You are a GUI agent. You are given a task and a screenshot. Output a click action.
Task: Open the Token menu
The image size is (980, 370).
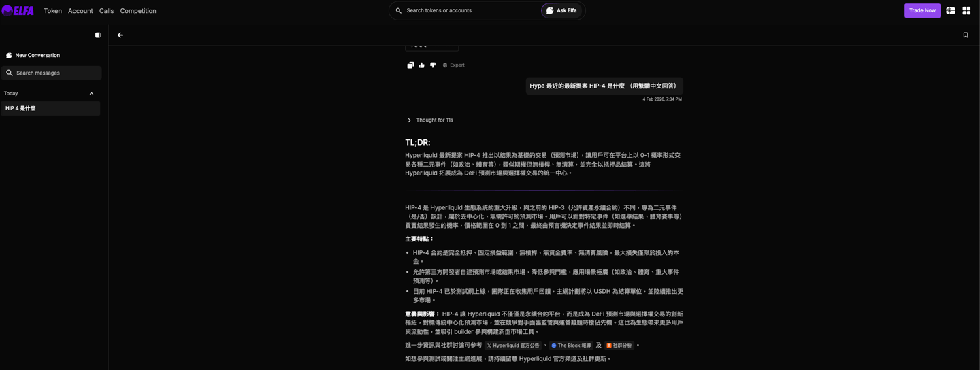point(52,11)
